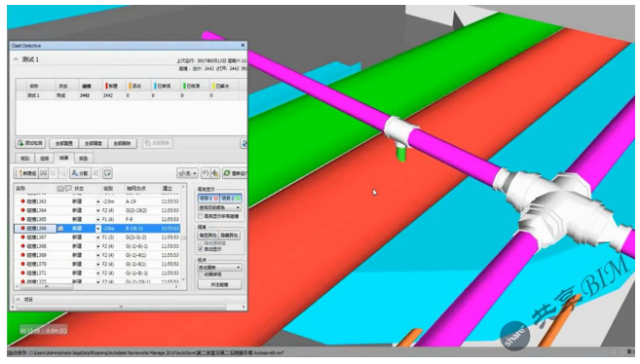Screen dimensions: 640x364
Task: Click the camera column header icon
Action: tap(60, 188)
